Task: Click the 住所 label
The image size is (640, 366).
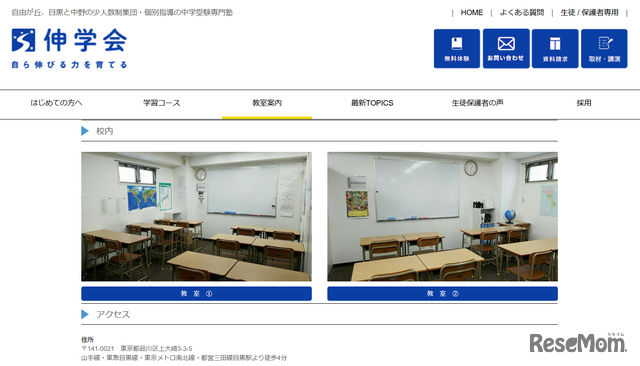Action: coord(87,339)
